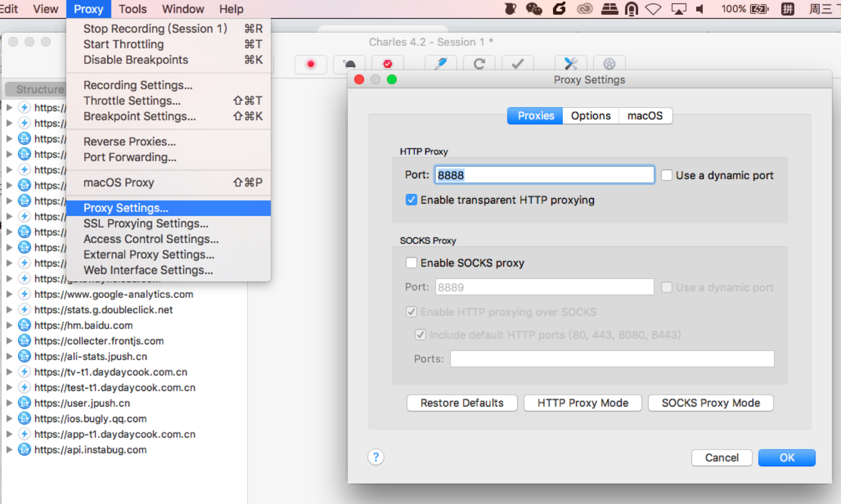This screenshot has width=841, height=504.
Task: Expand the stats.g.doubleclick.net tree node
Action: 9,309
